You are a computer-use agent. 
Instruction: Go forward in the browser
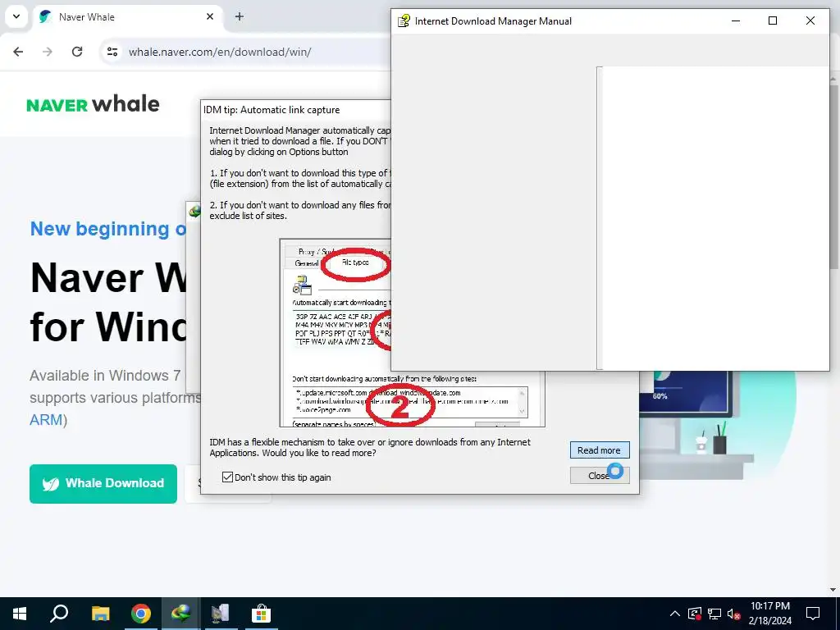48,52
